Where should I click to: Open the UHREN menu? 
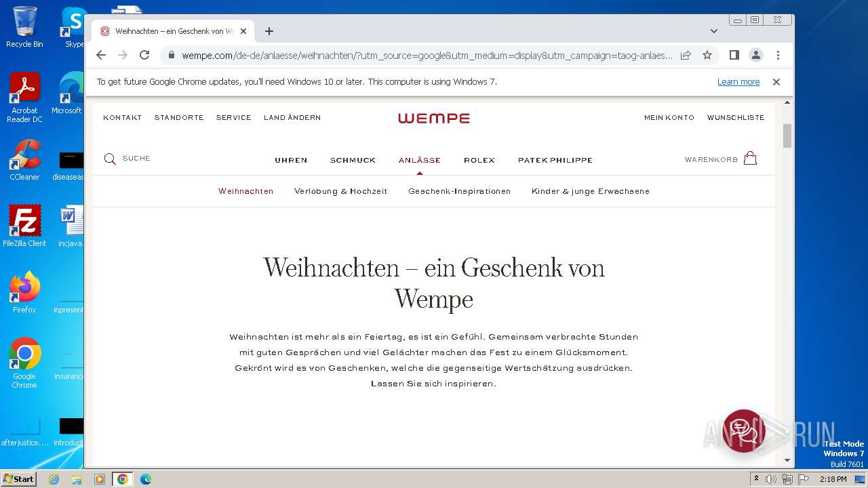(291, 161)
